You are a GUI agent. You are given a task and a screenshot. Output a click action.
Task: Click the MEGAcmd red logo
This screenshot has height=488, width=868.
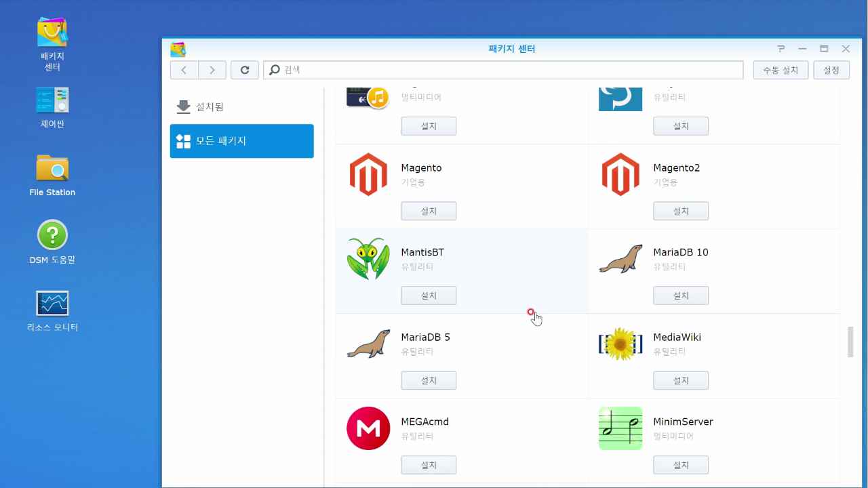tap(368, 428)
